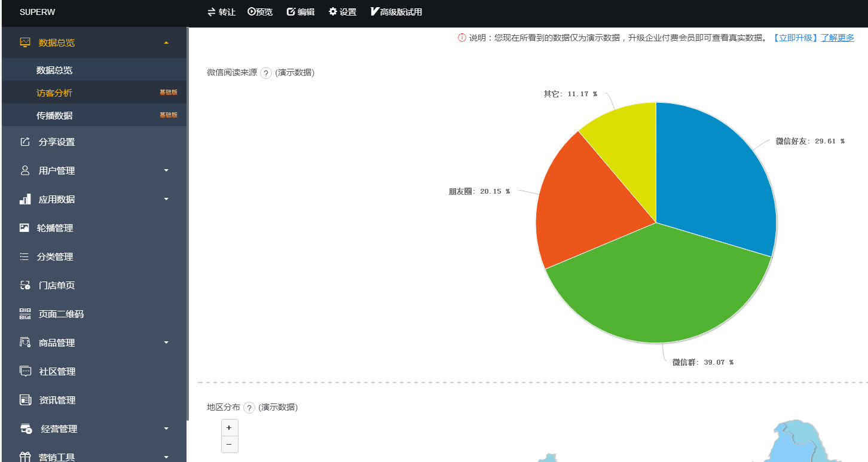868x462 pixels.
Task: Click the 营销工具 gift icon
Action: [25, 457]
